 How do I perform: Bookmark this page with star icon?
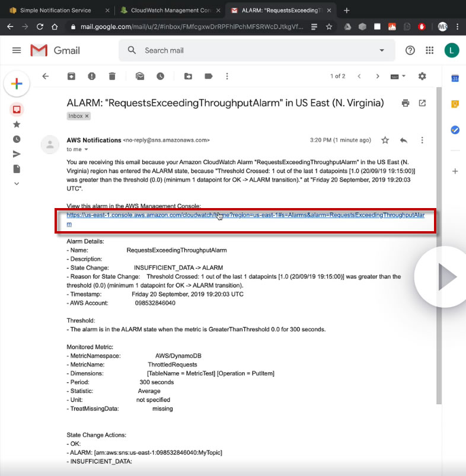coord(329,27)
